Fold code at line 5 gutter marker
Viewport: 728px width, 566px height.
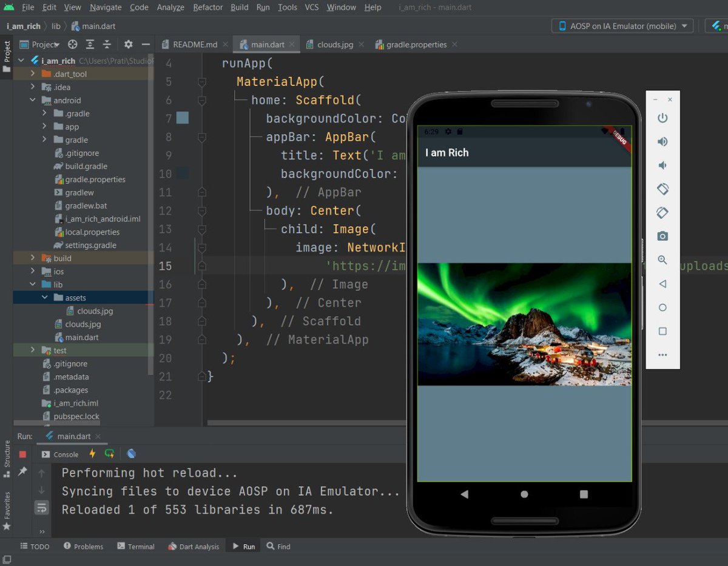point(202,82)
